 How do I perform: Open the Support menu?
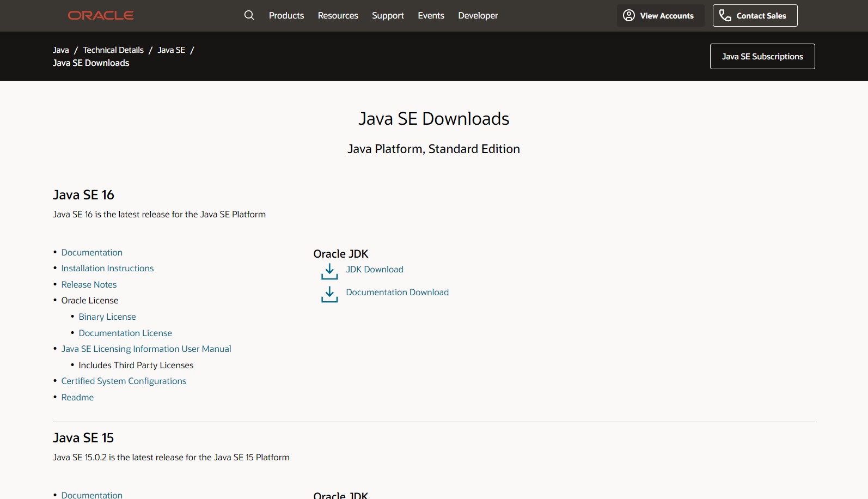click(388, 15)
